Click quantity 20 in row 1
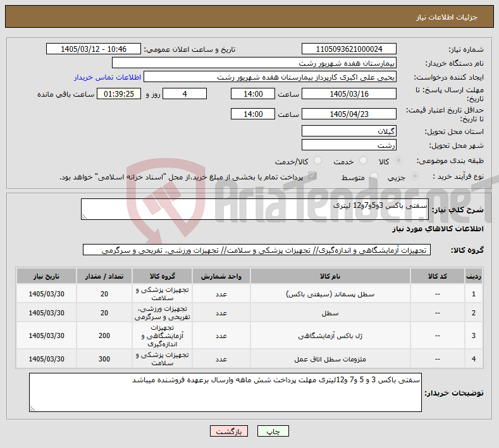499x448 pixels. [104, 294]
